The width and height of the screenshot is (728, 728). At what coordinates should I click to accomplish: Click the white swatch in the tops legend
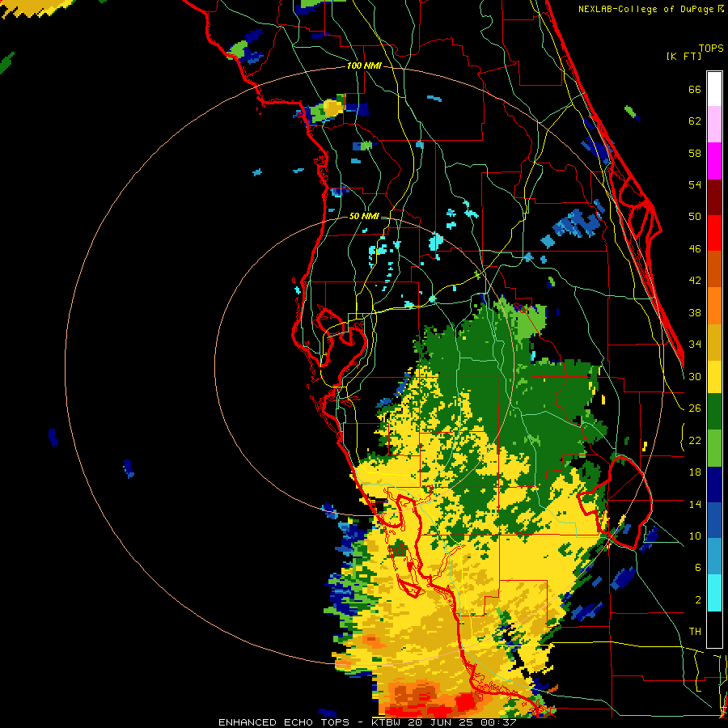click(714, 89)
